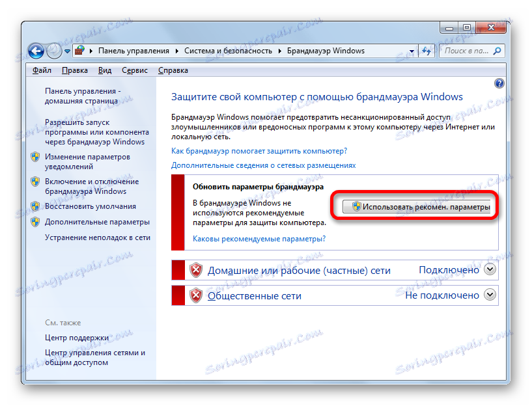
Task: Go to Панель управления - домашняя страница
Action: [x=83, y=96]
